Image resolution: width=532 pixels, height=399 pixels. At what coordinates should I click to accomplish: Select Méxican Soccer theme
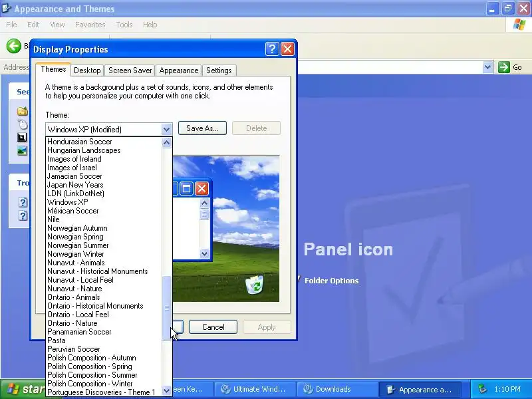click(x=104, y=211)
